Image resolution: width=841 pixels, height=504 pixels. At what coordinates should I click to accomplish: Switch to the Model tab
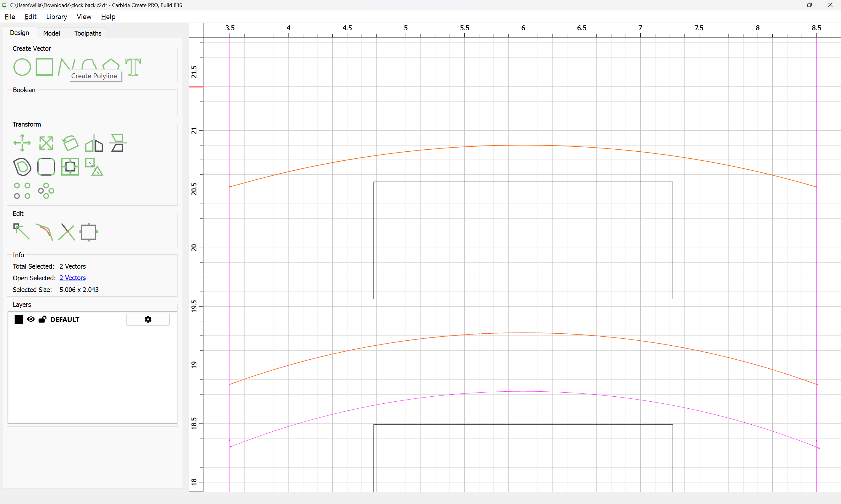(51, 33)
